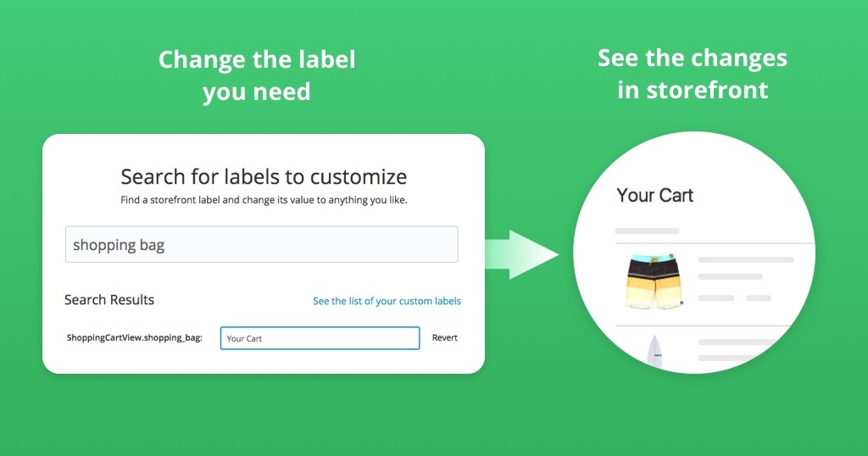Click the top placeholder line beside the shorts
Viewport: 868px width, 456px height.
[x=746, y=259]
